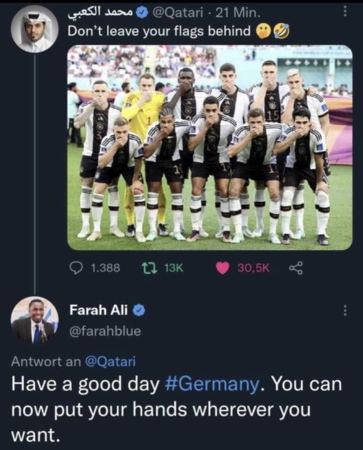The image size is (363, 450).
Task: Click the 30,5K likes count
Action: pos(253,268)
